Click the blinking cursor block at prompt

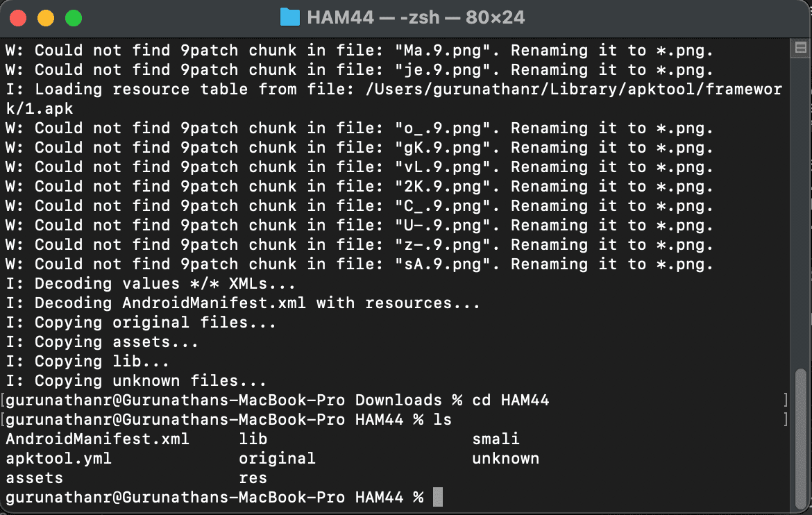(x=437, y=498)
